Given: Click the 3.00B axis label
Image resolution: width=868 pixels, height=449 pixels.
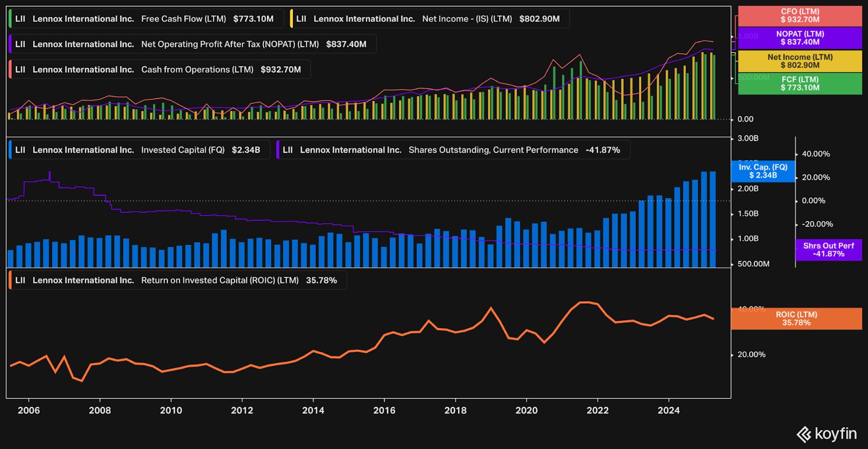Looking at the screenshot, I should 748,138.
